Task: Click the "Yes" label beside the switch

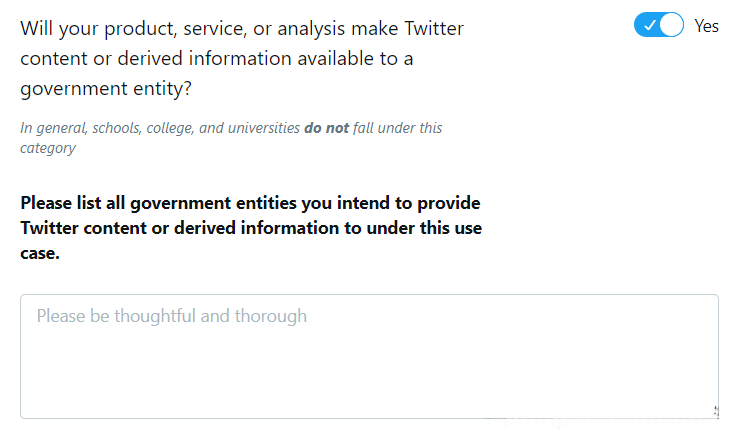Action: (x=706, y=26)
